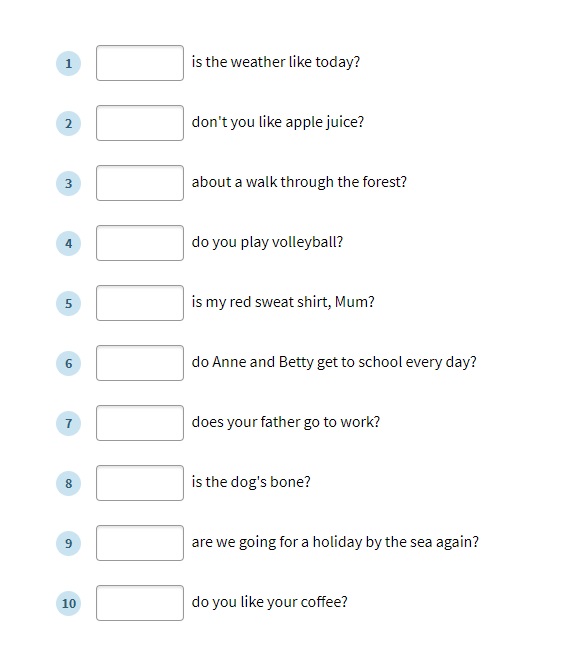Click the sentence 'do you like your coffee?'
574x650 pixels.
pos(269,602)
